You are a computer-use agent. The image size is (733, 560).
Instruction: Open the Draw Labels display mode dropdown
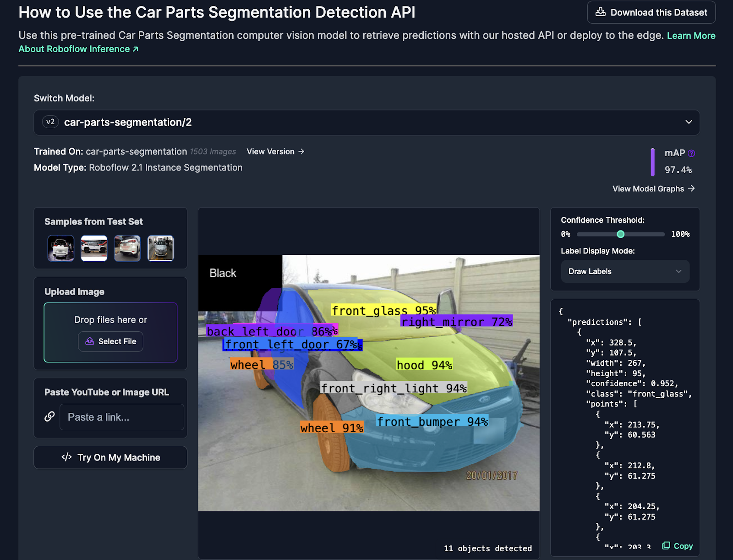point(625,271)
